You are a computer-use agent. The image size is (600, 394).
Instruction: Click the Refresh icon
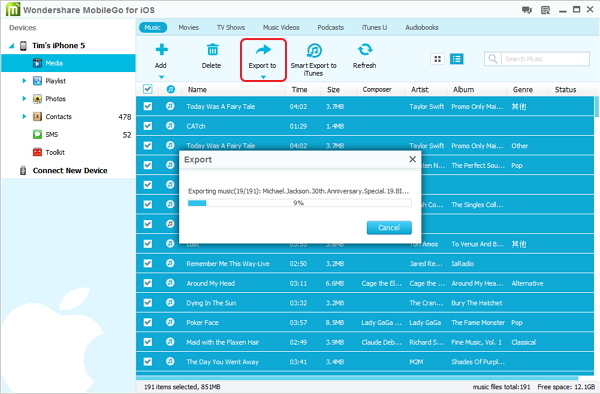click(x=365, y=50)
